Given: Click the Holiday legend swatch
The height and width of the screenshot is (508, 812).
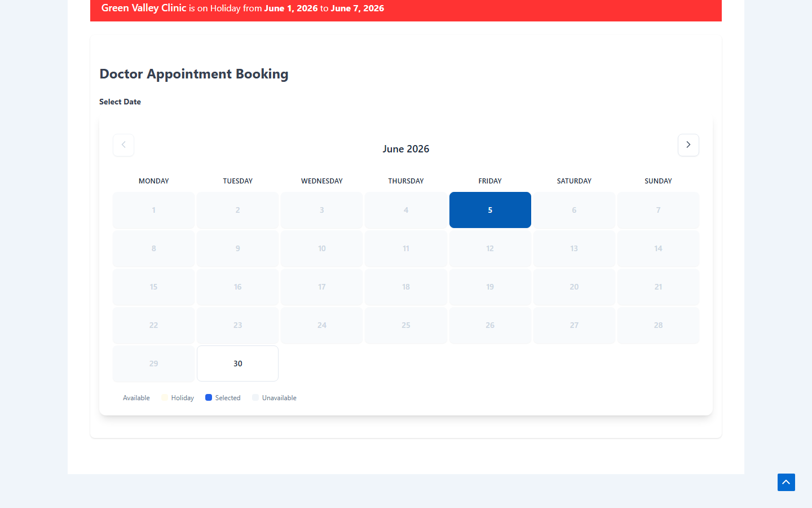Looking at the screenshot, I should (165, 397).
